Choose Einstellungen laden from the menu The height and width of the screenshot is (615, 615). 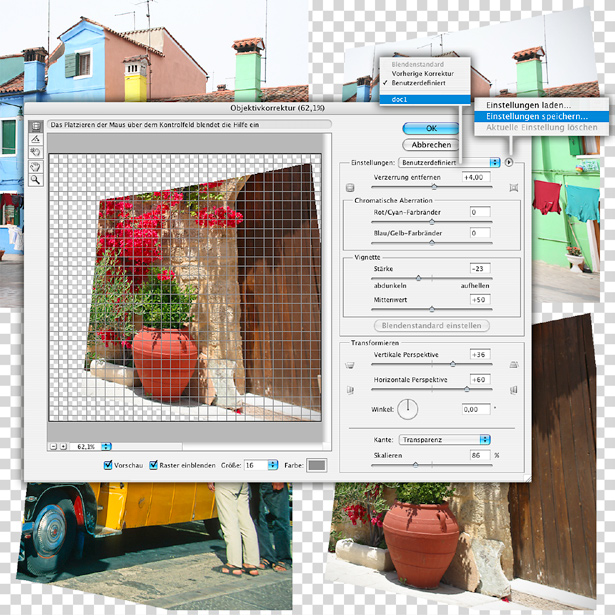(x=528, y=104)
